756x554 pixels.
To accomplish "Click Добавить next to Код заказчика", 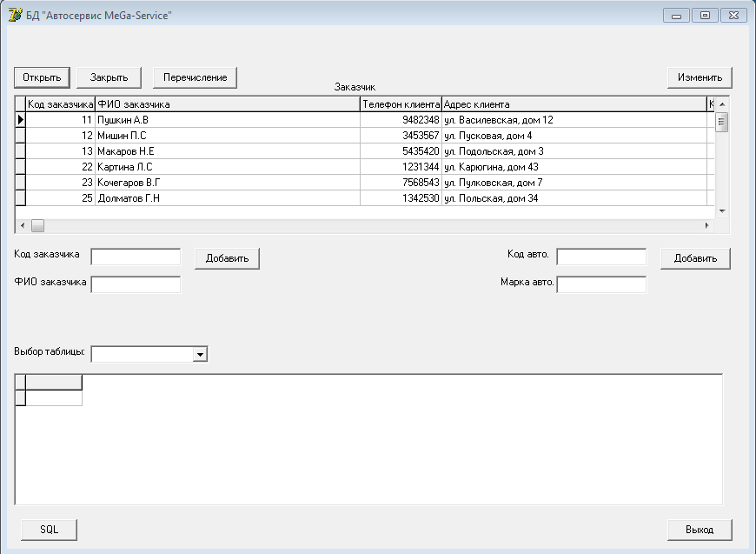I will pos(227,258).
